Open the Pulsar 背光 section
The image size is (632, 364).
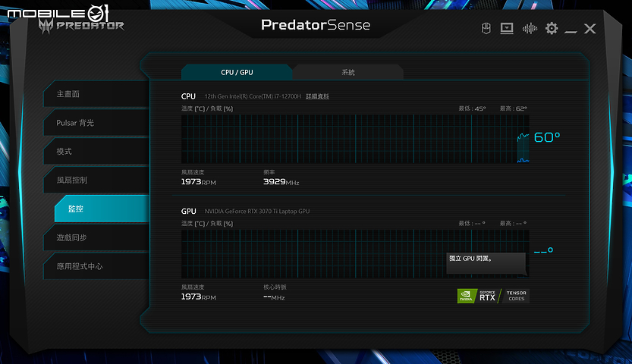pyautogui.click(x=97, y=122)
